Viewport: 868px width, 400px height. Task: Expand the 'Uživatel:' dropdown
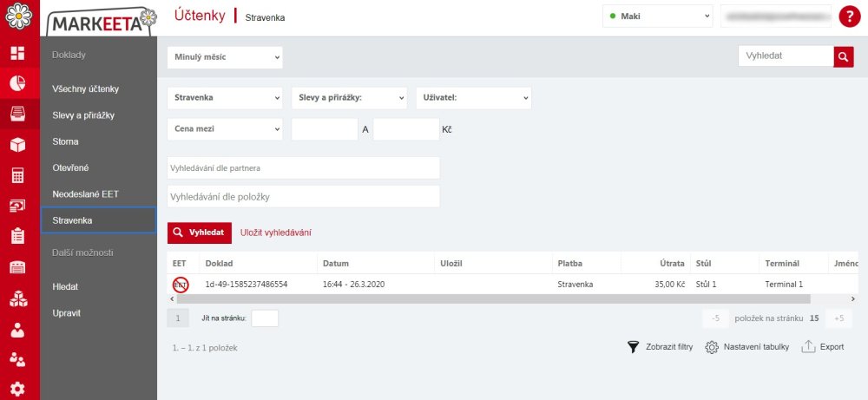474,98
